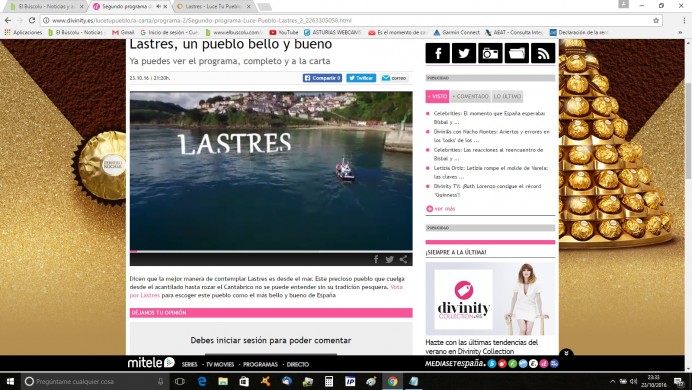692x390 pixels.
Task: Show hidden system tray icons
Action: [x=613, y=382]
